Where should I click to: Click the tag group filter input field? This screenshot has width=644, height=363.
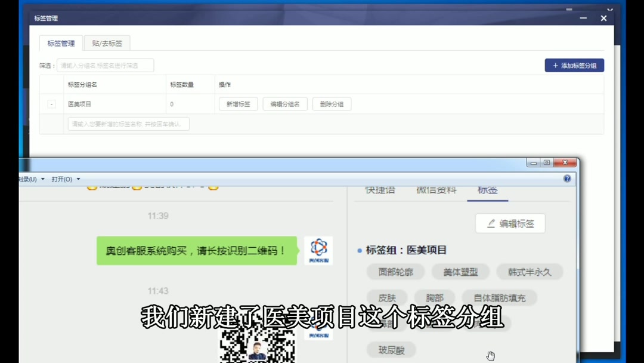[105, 65]
